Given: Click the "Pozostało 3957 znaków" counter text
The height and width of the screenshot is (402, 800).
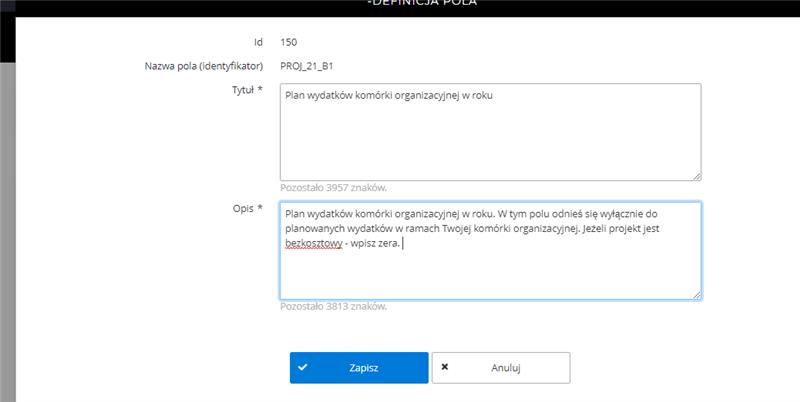Looking at the screenshot, I should point(333,187).
